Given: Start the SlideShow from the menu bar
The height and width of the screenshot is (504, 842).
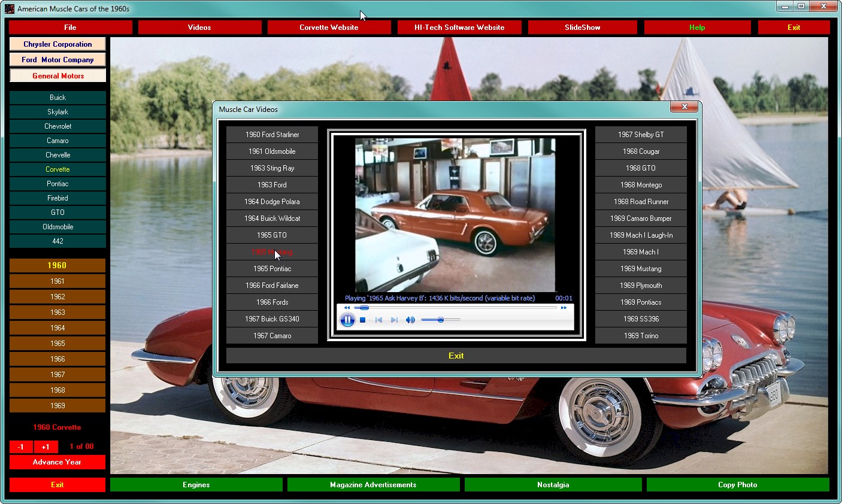Looking at the screenshot, I should pyautogui.click(x=583, y=28).
